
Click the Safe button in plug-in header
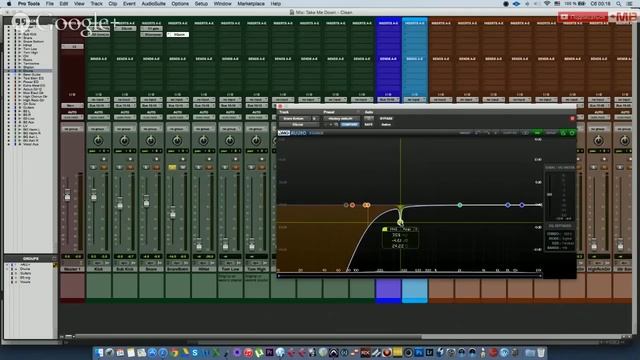[369, 124]
